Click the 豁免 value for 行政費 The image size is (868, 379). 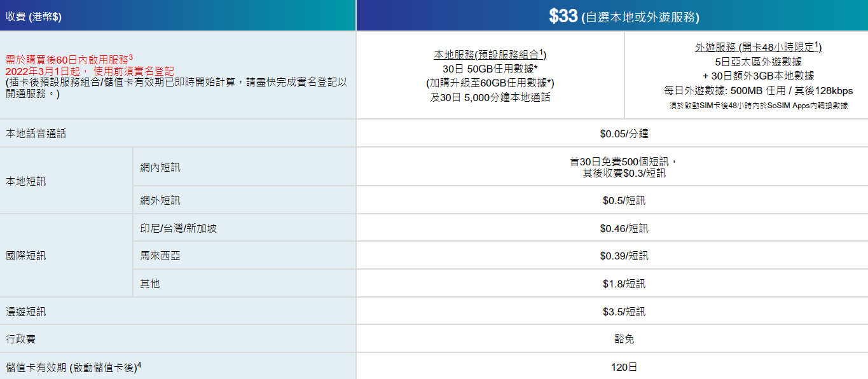tap(624, 339)
